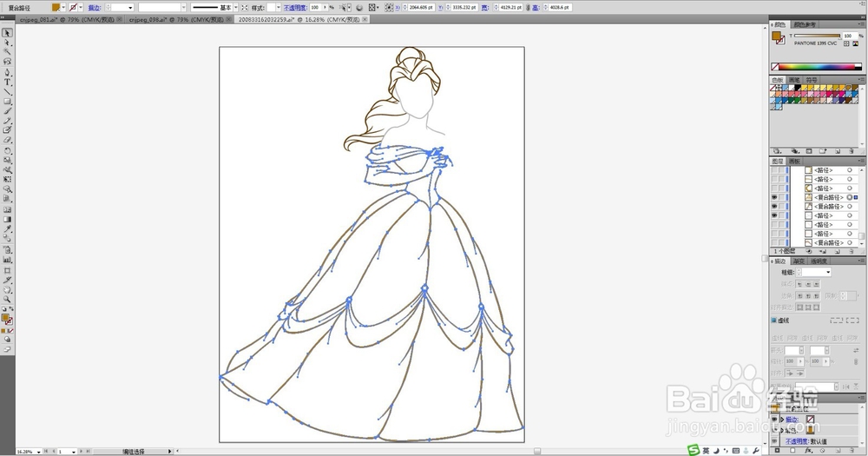Viewport: 868px width, 456px height.
Task: Toggle eye of second 复合路径 row
Action: tap(774, 207)
